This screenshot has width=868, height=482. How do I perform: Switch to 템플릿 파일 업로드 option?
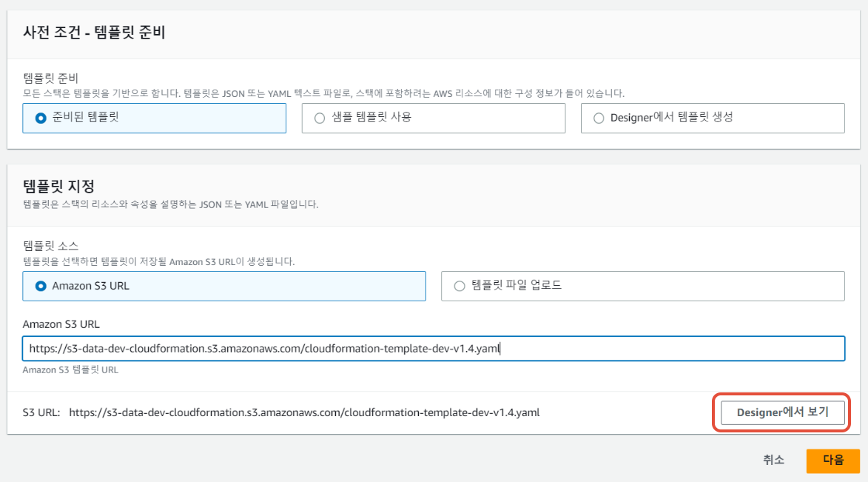(x=459, y=286)
